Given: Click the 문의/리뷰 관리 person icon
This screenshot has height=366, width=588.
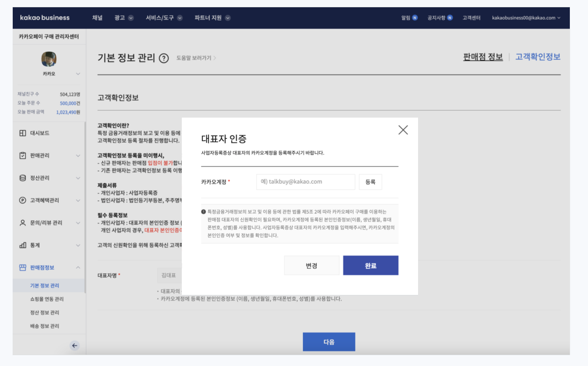Looking at the screenshot, I should 23,223.
